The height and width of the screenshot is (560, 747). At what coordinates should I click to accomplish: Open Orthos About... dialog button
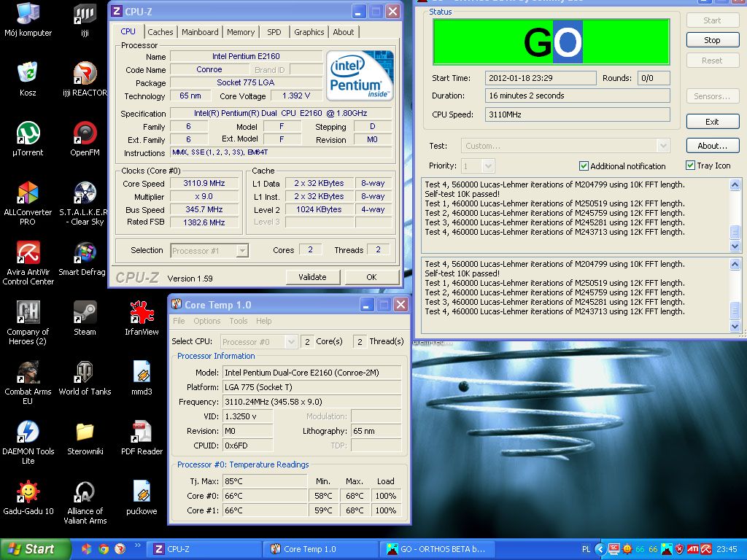coord(712,146)
